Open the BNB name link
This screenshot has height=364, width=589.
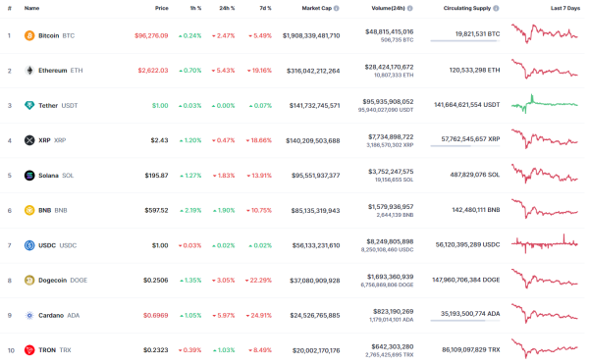pos(53,210)
